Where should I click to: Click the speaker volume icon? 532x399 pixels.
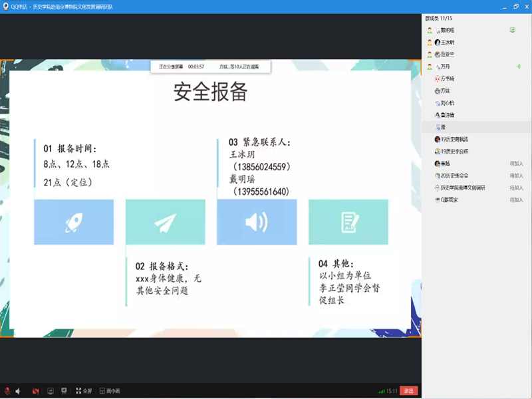click(x=19, y=391)
